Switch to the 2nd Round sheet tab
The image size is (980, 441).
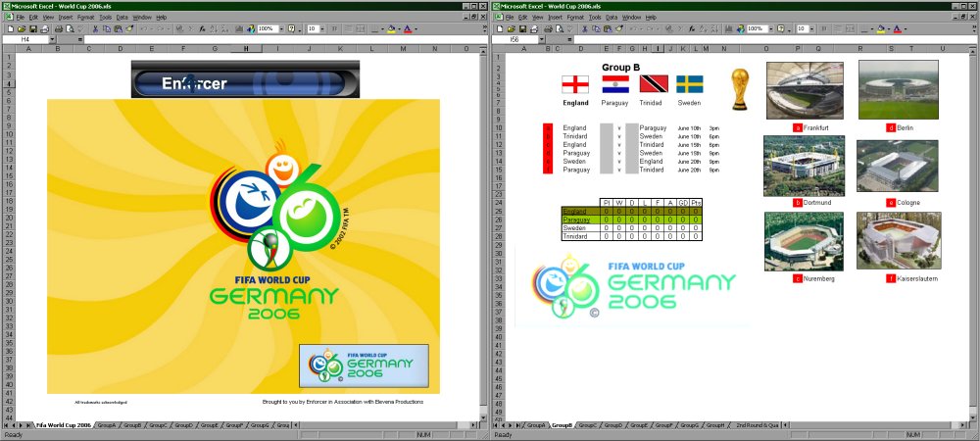(756, 425)
